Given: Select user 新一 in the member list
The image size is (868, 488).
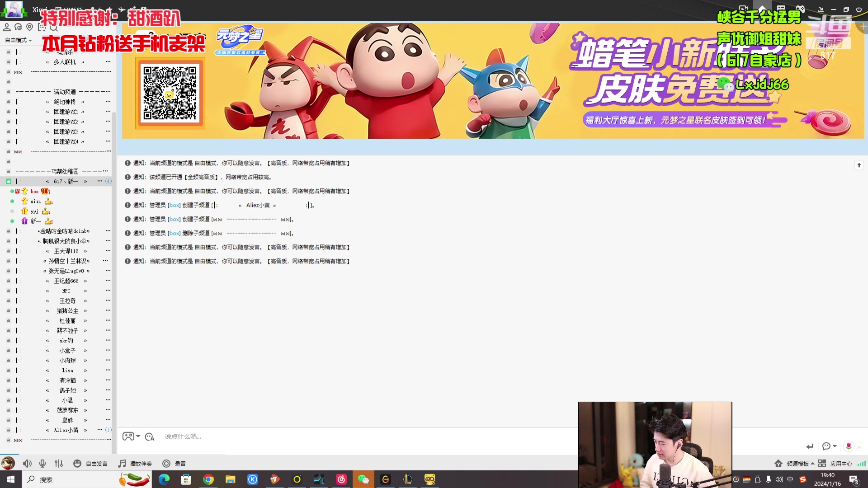Looking at the screenshot, I should (x=36, y=221).
